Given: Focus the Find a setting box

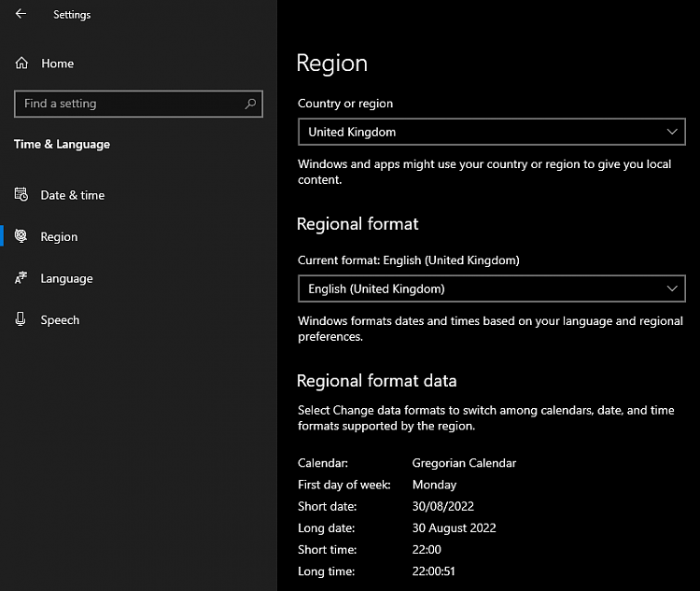Looking at the screenshot, I should click(138, 104).
